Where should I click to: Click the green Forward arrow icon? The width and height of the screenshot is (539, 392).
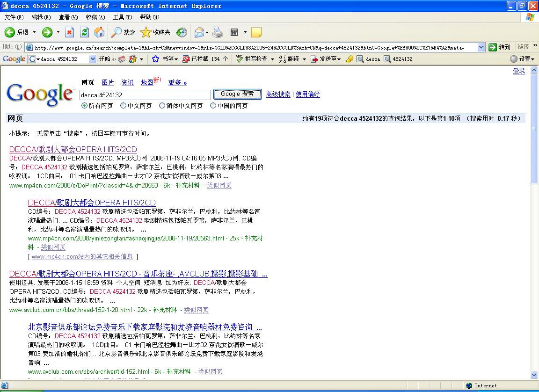pyautogui.click(x=47, y=32)
